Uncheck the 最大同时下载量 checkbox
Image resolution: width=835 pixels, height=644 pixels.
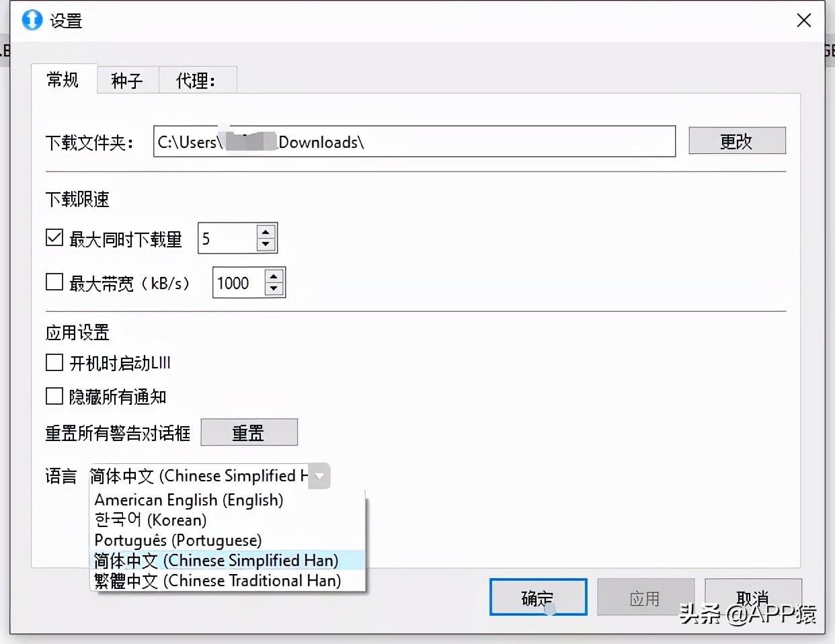pyautogui.click(x=54, y=237)
